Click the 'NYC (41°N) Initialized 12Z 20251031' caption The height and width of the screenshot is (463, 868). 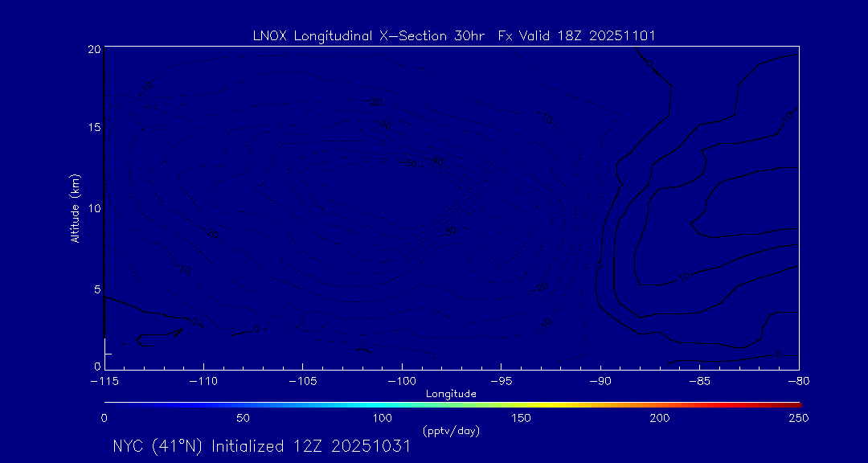tap(261, 447)
